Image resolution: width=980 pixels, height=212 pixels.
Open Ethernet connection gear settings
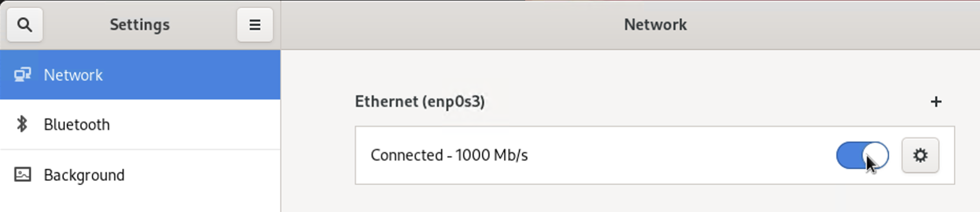coord(920,155)
